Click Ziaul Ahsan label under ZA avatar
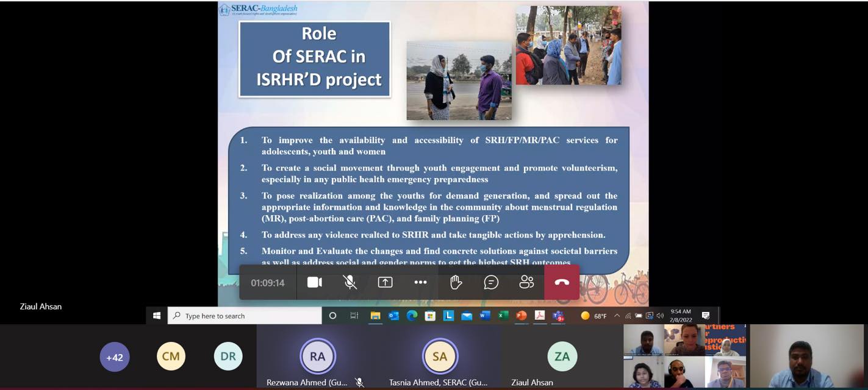 533,383
